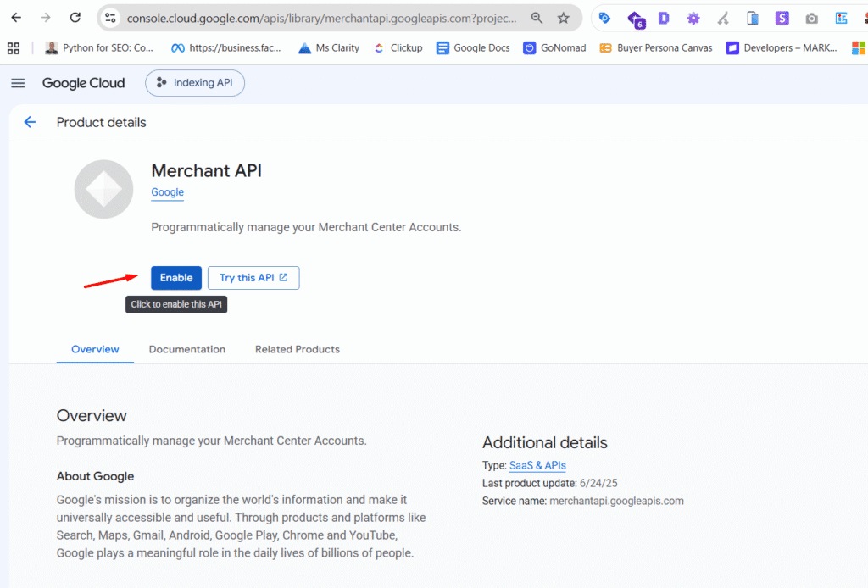Viewport: 868px width, 588px height.
Task: Switch to the Overview tab
Action: [95, 349]
